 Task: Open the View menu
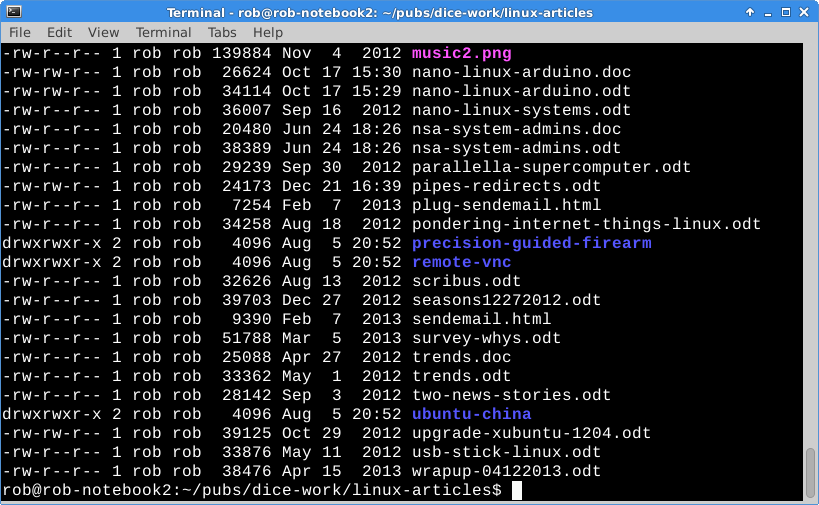[x=103, y=32]
